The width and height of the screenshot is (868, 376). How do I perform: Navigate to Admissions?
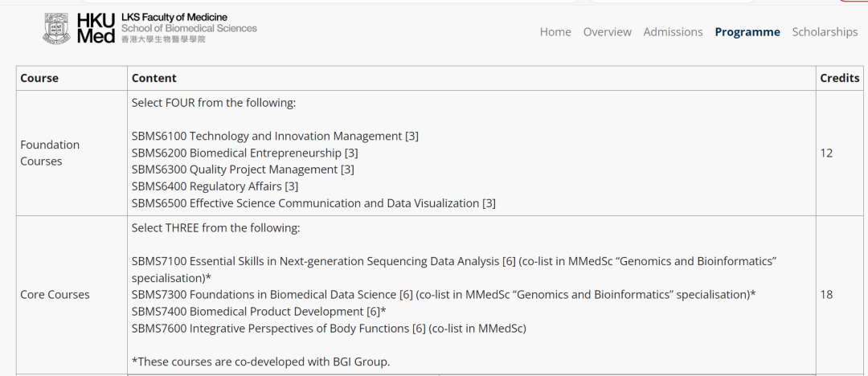[673, 32]
